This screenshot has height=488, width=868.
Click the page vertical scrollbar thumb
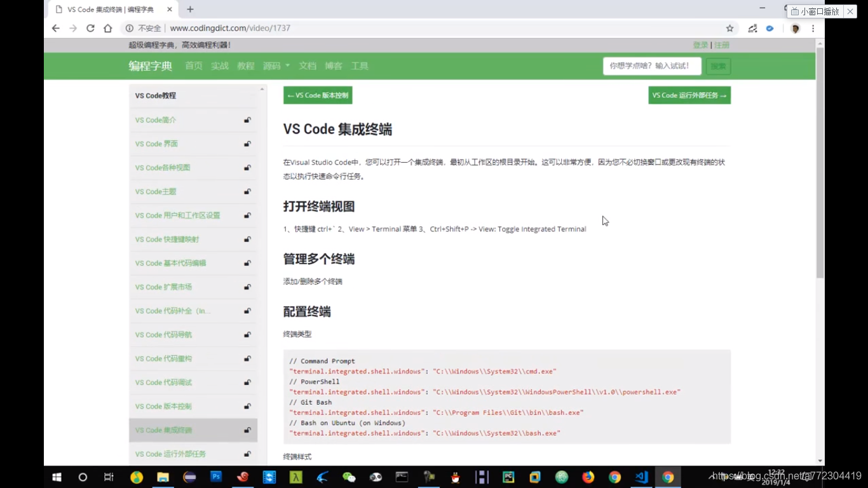point(820,162)
